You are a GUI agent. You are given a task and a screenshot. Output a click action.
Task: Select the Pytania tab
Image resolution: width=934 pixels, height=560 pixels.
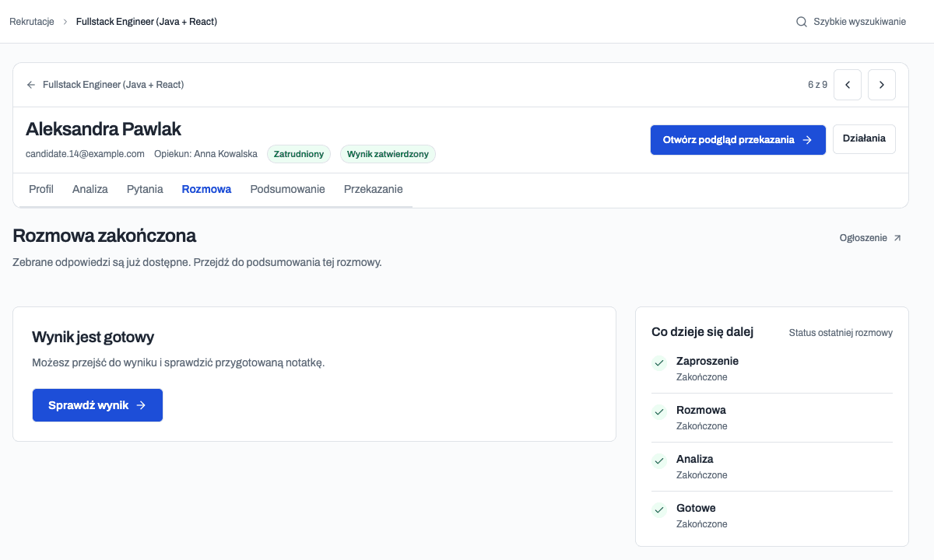click(x=145, y=189)
